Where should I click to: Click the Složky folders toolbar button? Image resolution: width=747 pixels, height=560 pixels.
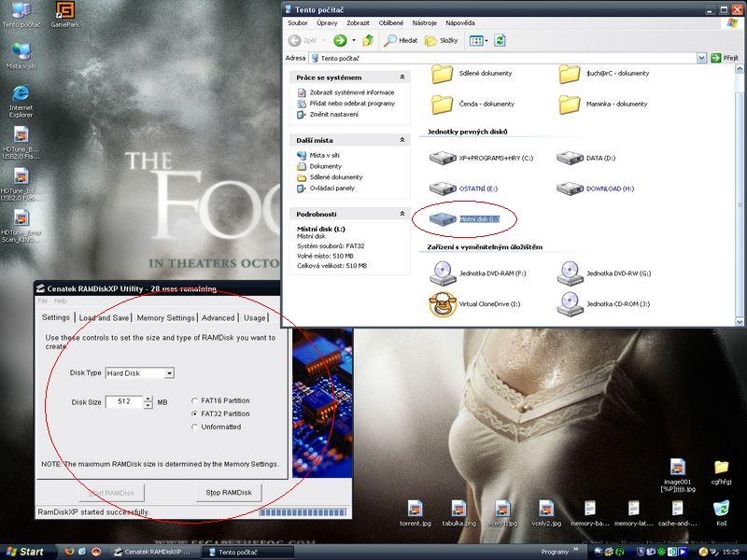pos(441,40)
